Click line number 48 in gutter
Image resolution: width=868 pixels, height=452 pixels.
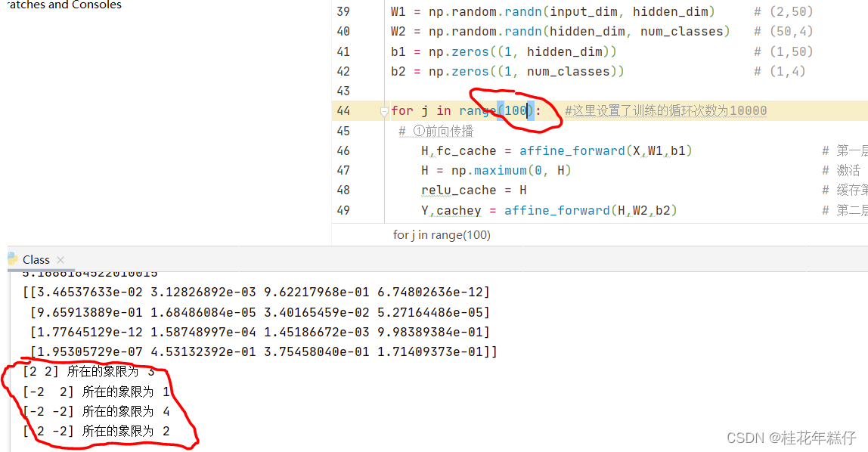pos(343,190)
